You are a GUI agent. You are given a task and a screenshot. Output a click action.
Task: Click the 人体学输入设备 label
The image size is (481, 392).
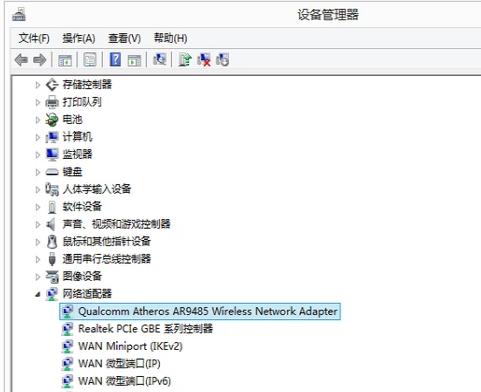pyautogui.click(x=97, y=189)
